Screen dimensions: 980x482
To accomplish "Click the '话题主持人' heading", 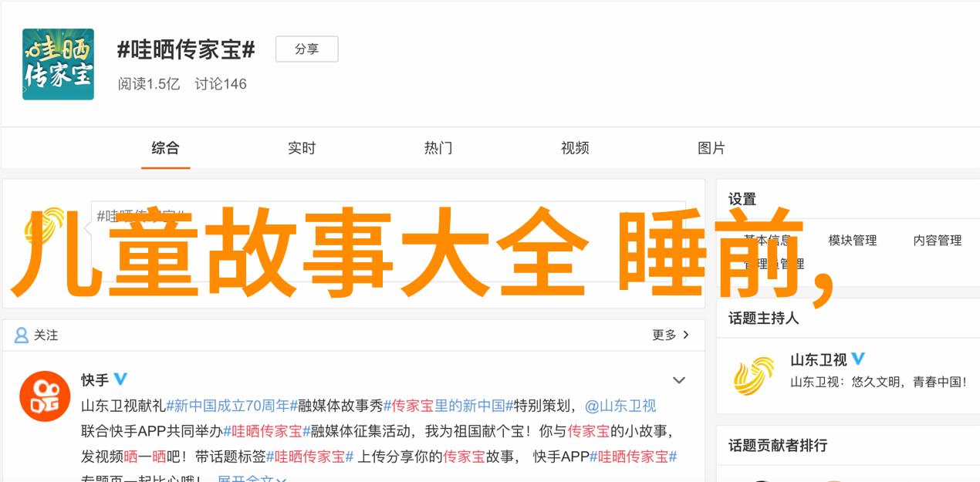I will point(764,318).
